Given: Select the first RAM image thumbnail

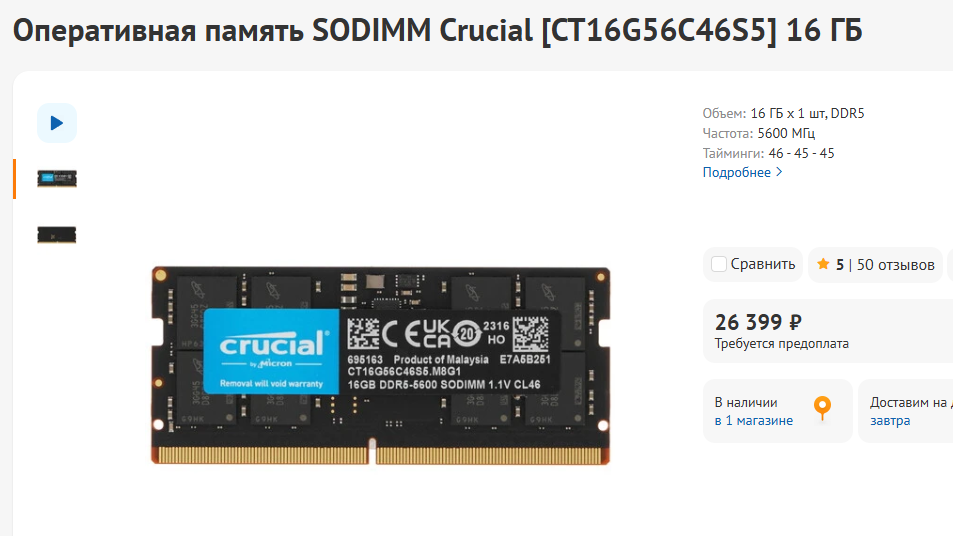Looking at the screenshot, I should pos(57,179).
